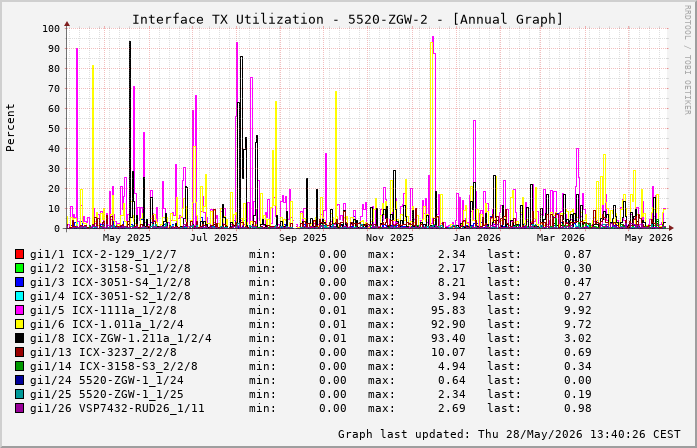
Task: Click the Jan 2026 x-axis label
Action: pos(477,238)
